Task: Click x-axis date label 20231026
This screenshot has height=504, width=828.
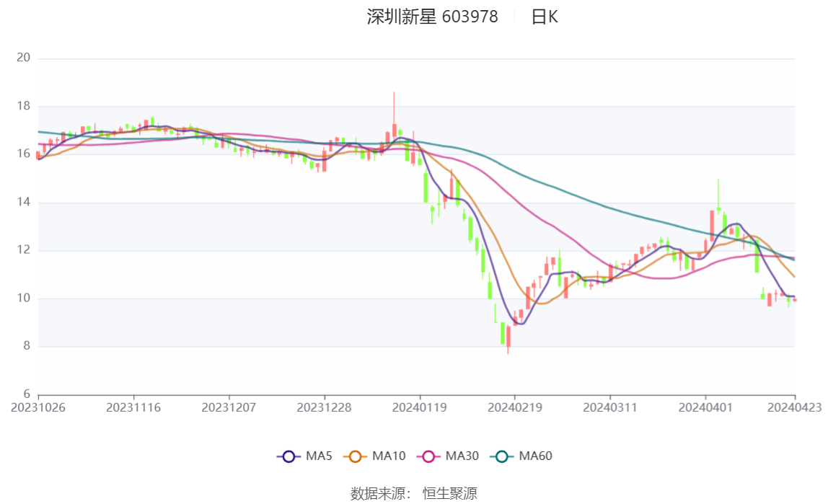Action: [38, 408]
